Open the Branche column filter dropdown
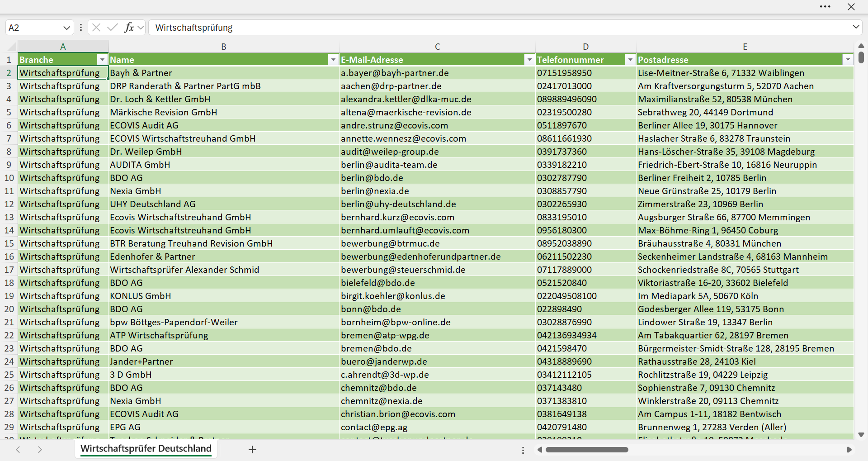The width and height of the screenshot is (868, 461). point(103,60)
